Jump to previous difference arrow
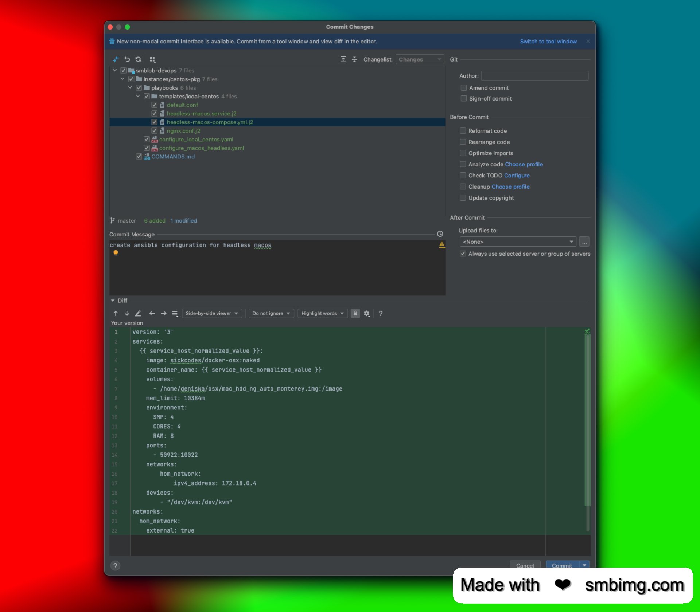700x612 pixels. coord(116,313)
